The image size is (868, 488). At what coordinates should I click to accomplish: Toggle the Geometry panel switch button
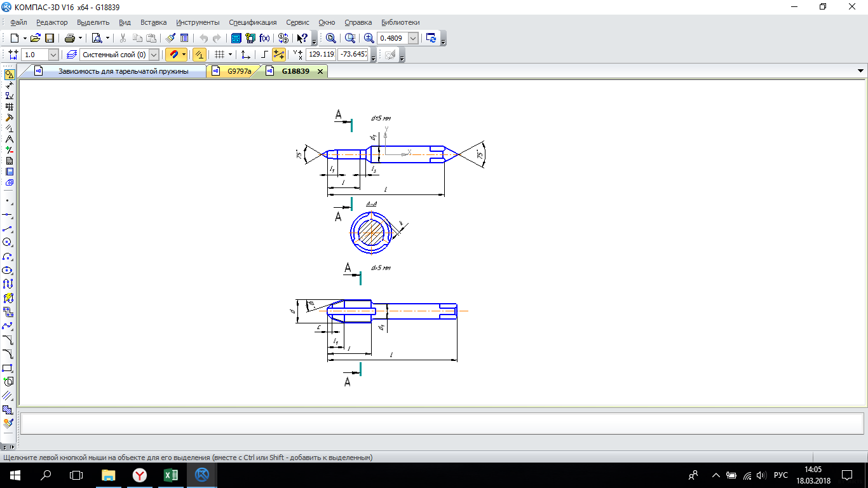pos(9,74)
